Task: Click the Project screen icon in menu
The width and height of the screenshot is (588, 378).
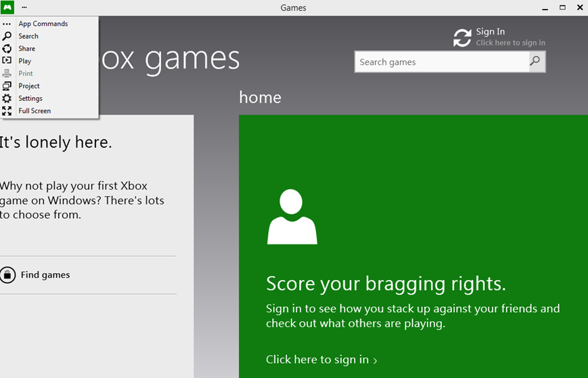Action: 7,86
